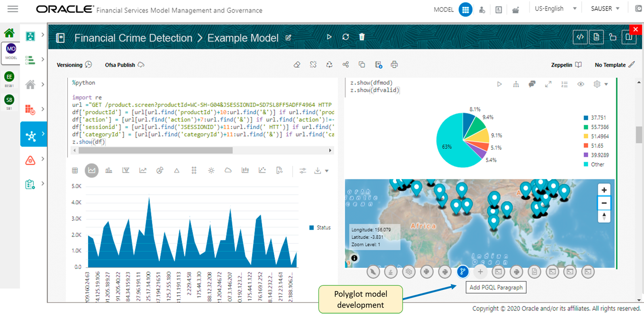Select the funnel chart visualization
Viewport: 644px width, 316px height.
coord(126,170)
